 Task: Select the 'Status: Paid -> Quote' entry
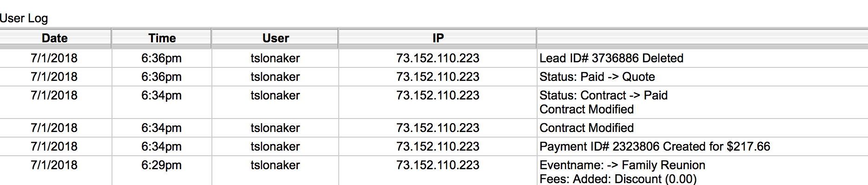597,77
